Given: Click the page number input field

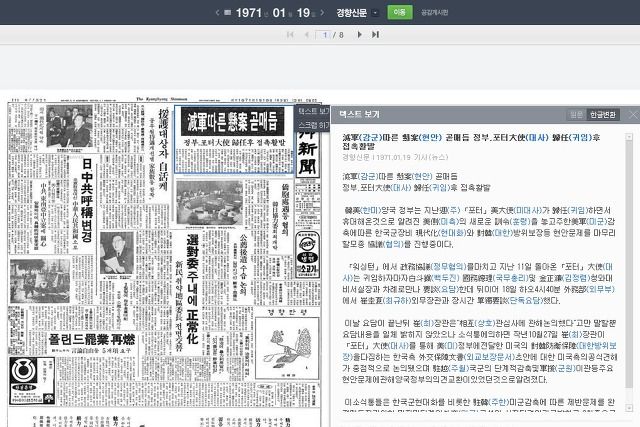Looking at the screenshot, I should pos(323,35).
